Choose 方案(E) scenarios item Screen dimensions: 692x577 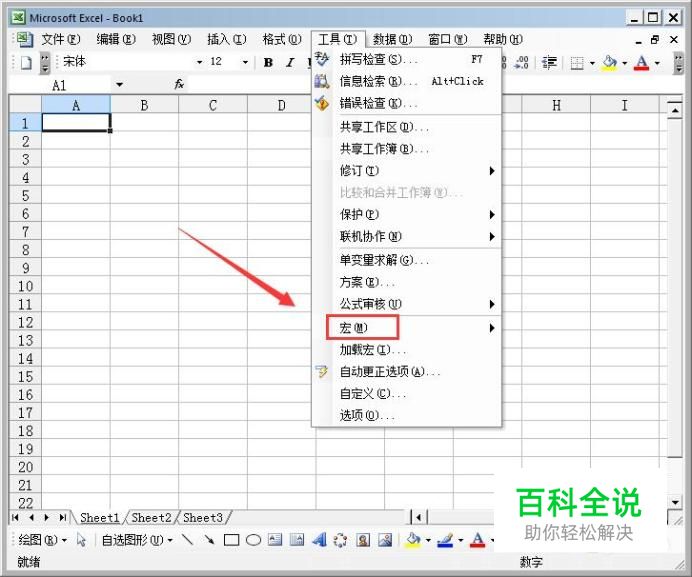coord(407,282)
